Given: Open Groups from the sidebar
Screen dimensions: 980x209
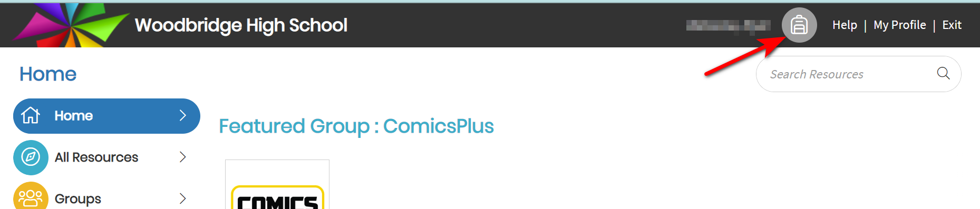Looking at the screenshot, I should pyautogui.click(x=78, y=199).
